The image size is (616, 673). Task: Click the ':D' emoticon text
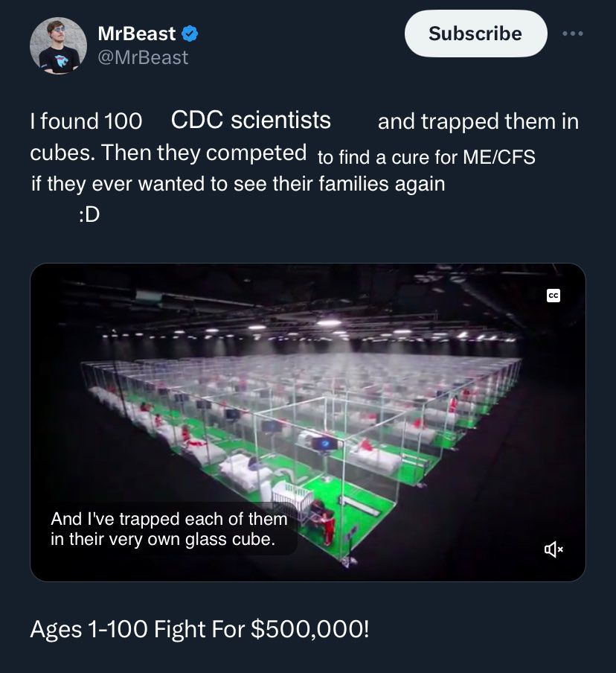pyautogui.click(x=89, y=214)
